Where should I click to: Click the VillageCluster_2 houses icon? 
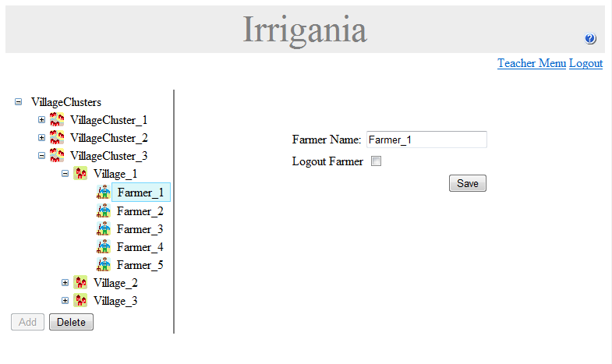pos(57,138)
